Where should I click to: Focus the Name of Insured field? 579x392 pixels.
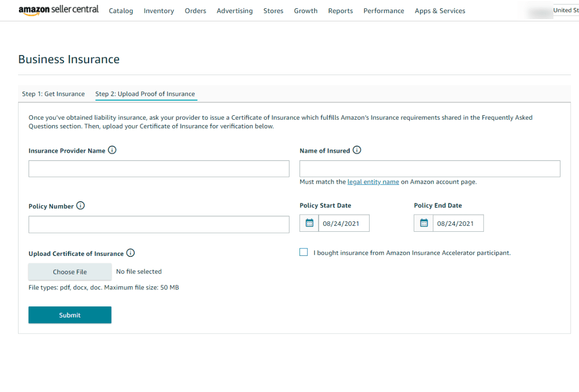click(430, 169)
